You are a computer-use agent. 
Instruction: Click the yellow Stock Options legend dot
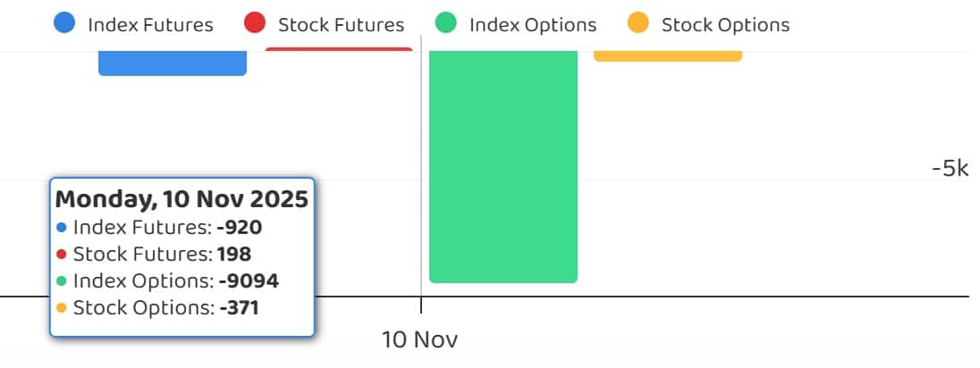pos(638,24)
